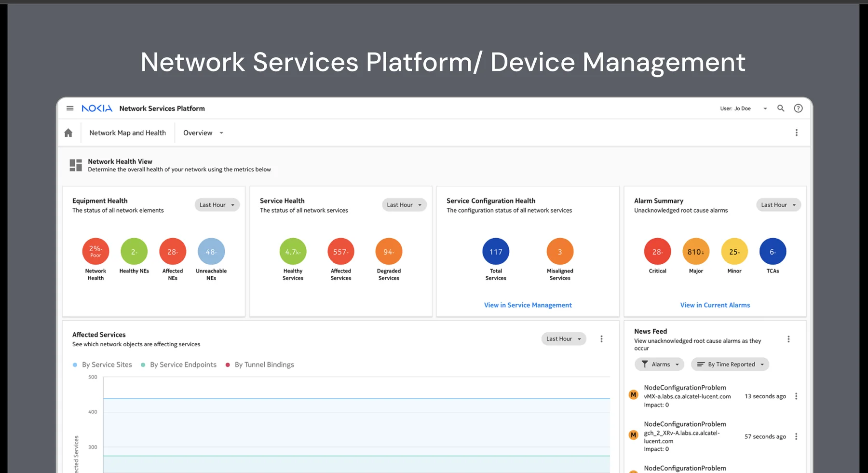This screenshot has width=868, height=473.
Task: Click the M severity badge for vMX-a alarm
Action: click(634, 395)
